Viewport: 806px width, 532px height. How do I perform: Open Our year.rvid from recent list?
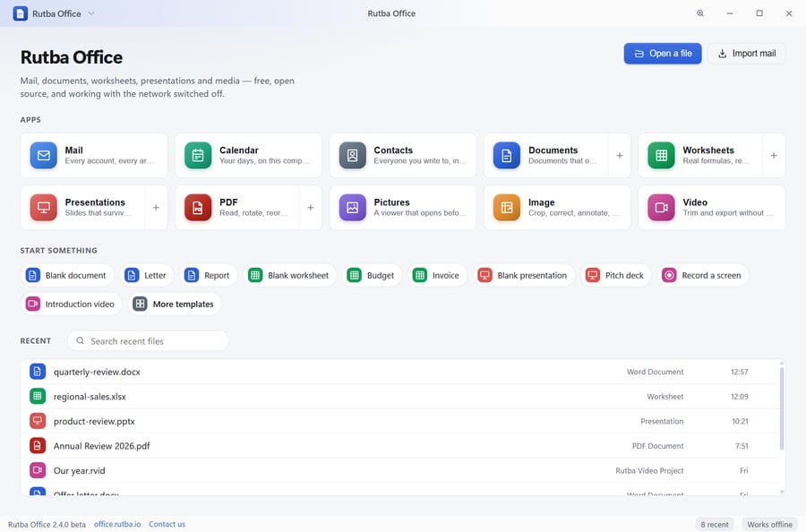[400, 470]
